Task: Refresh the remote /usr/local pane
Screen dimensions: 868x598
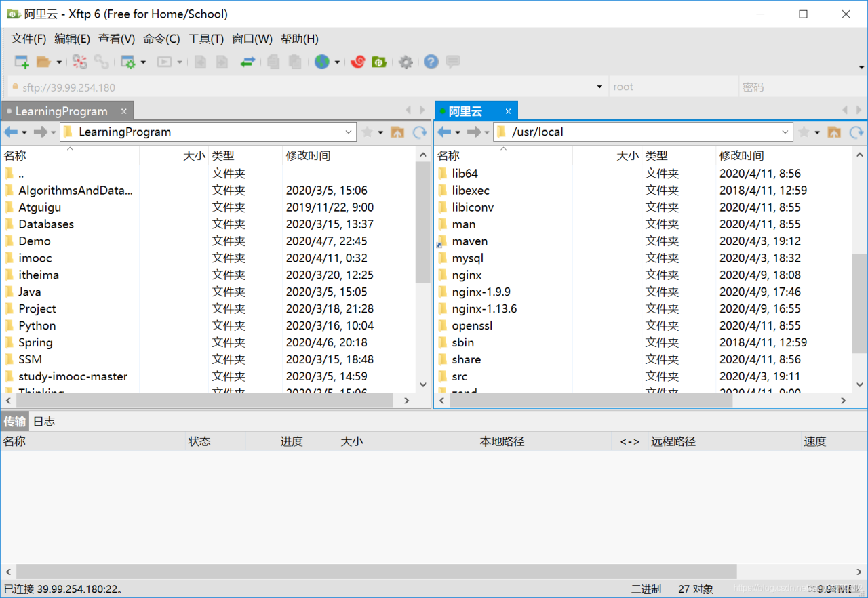Action: pyautogui.click(x=856, y=132)
